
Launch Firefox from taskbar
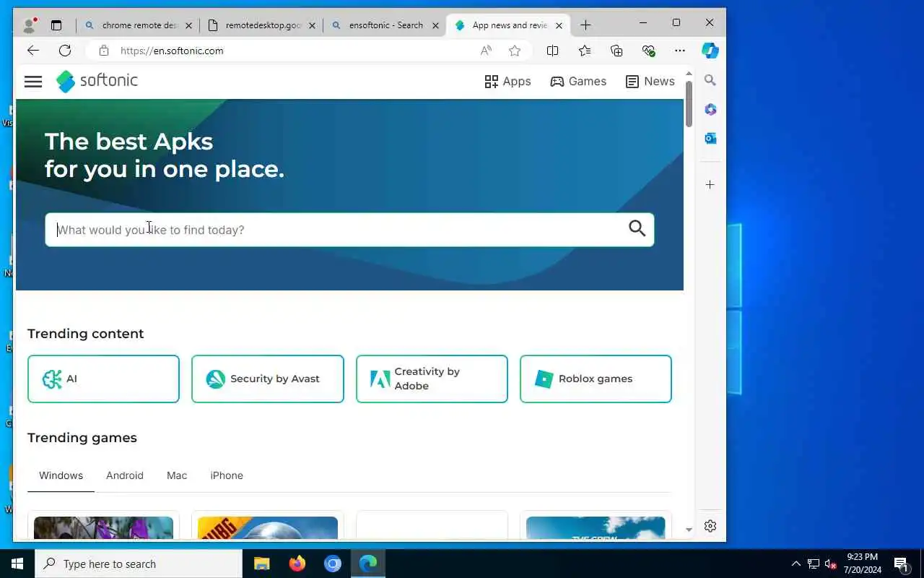(x=297, y=564)
